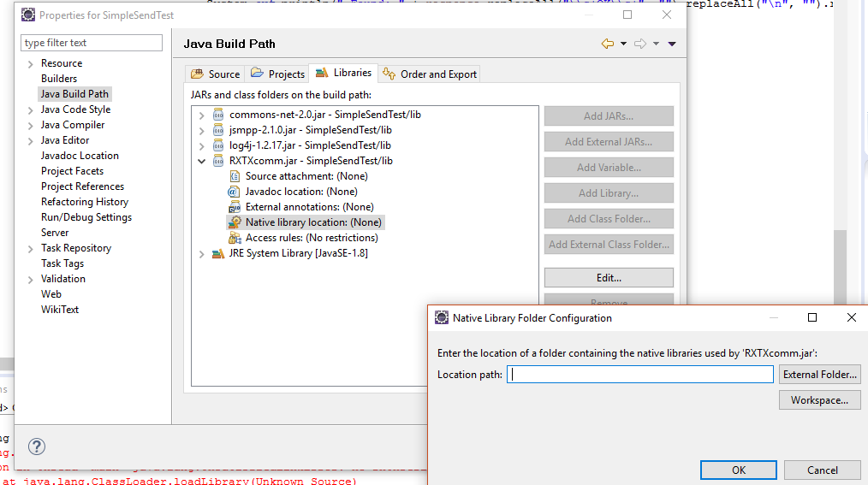Click the External Folder... button
Viewport: 868px width, 485px height.
tap(819, 374)
